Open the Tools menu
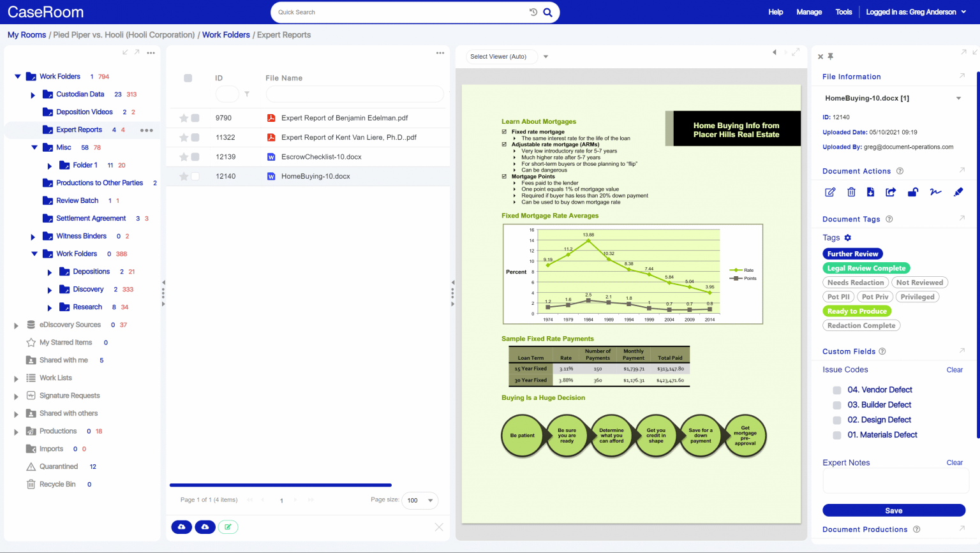The height and width of the screenshot is (553, 980). 843,12
